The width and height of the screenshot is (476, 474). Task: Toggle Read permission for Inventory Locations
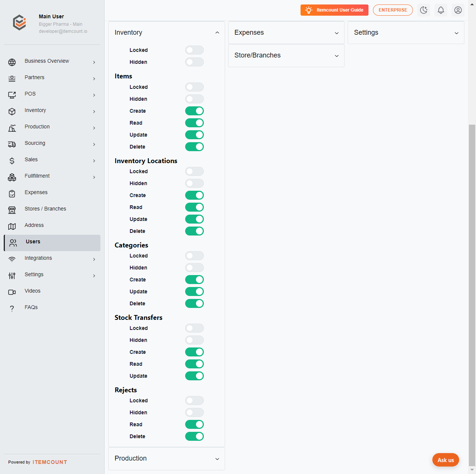coord(195,207)
